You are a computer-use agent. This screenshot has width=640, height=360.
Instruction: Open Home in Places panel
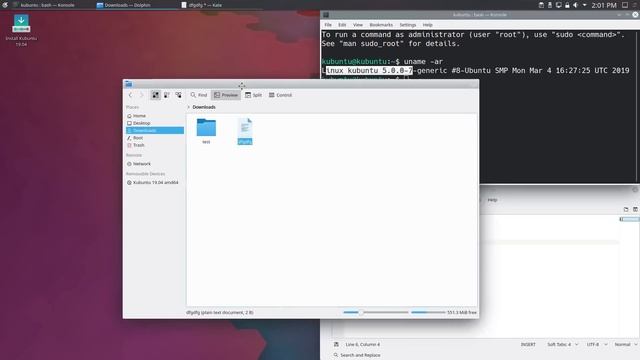click(155, 116)
